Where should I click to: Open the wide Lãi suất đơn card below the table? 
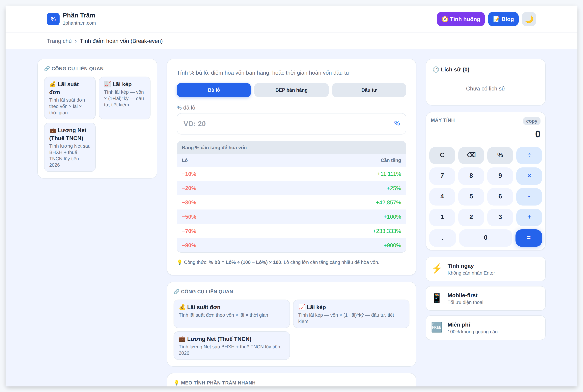pyautogui.click(x=232, y=314)
